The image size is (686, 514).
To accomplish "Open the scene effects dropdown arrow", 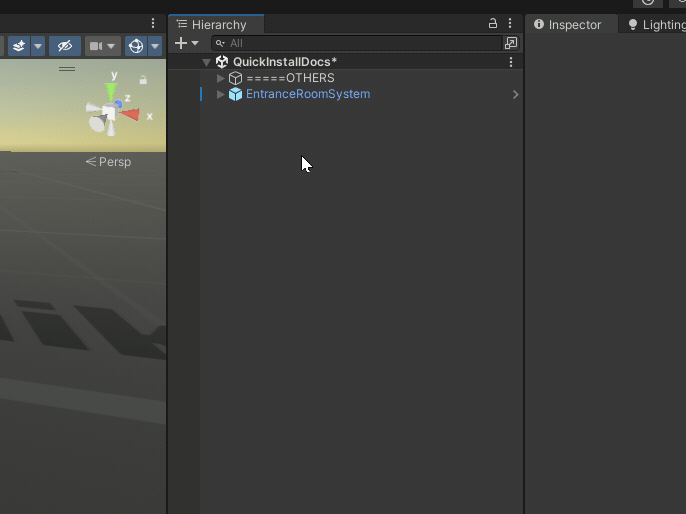I will click(38, 46).
